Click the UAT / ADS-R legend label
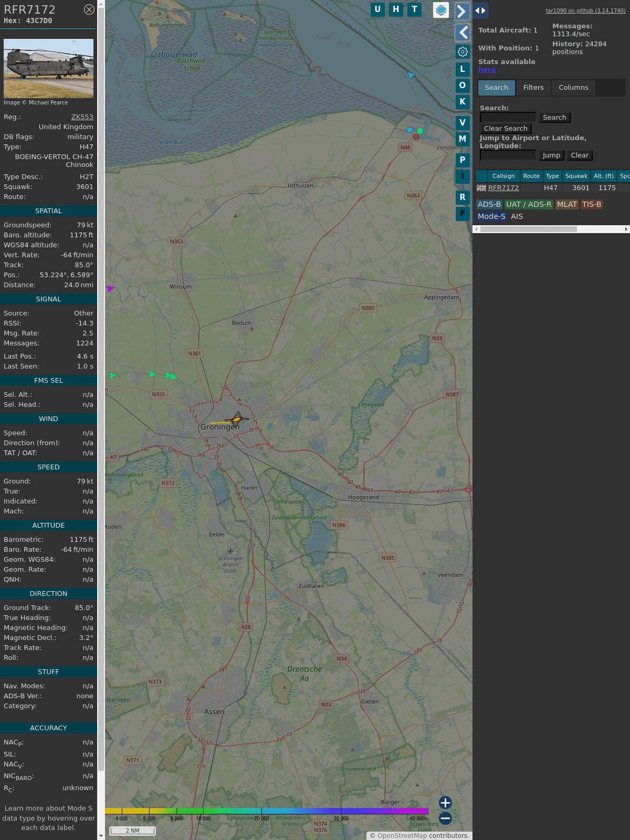Screen dimensions: 630x840 pos(529,205)
